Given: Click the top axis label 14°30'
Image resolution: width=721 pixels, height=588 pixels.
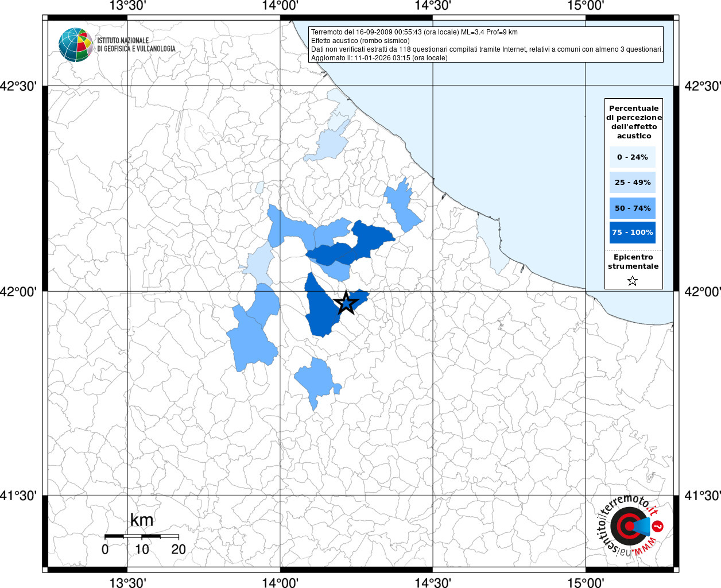Looking at the screenshot, I should 433,6.
